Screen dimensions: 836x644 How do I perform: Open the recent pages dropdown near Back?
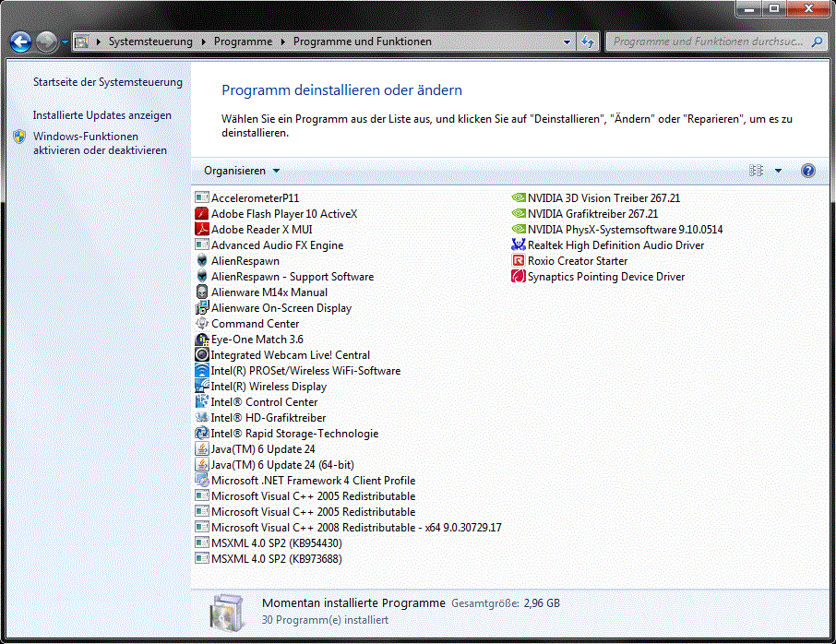pyautogui.click(x=65, y=42)
